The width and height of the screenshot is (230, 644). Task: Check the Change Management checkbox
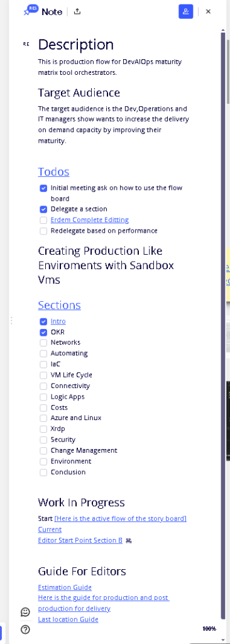pyautogui.click(x=43, y=450)
